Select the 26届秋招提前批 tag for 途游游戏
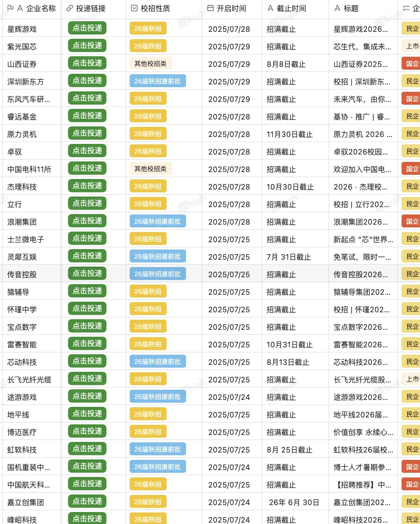Image resolution: width=420 pixels, height=524 pixels. pos(157,397)
